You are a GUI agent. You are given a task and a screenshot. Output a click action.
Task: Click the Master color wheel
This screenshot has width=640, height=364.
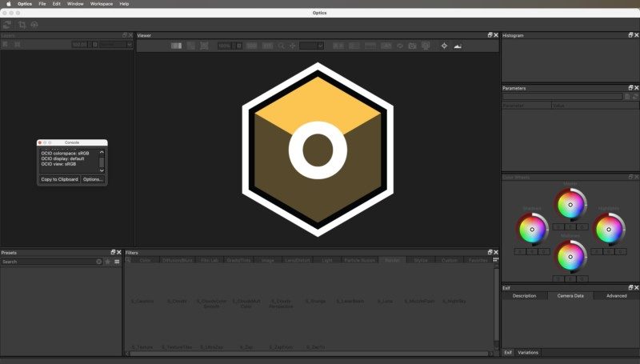[570, 205]
